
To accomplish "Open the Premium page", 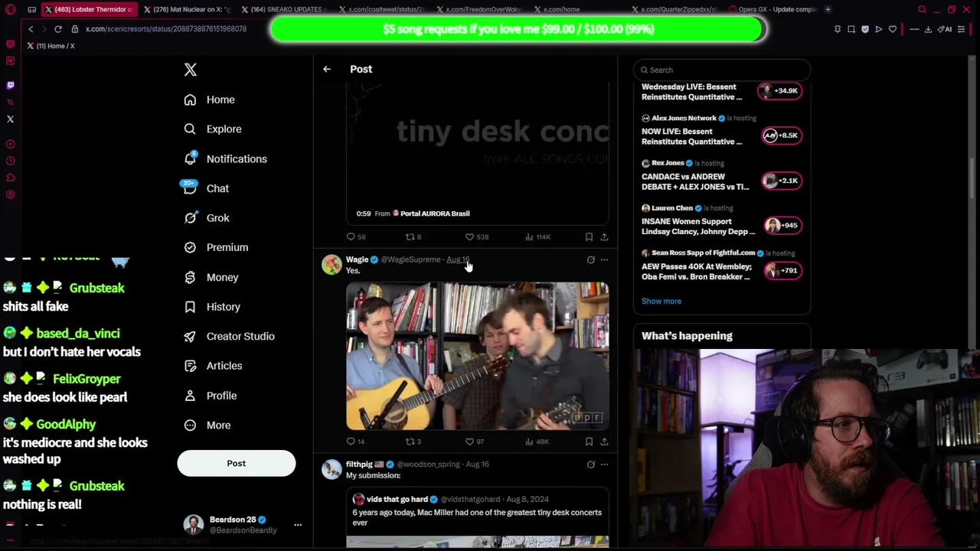I will tap(216, 247).
